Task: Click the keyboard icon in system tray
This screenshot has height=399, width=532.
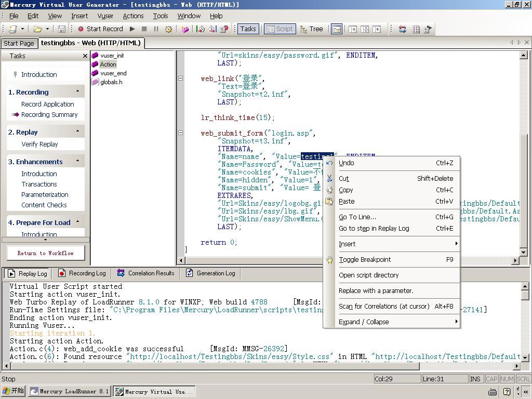Action: (x=493, y=392)
